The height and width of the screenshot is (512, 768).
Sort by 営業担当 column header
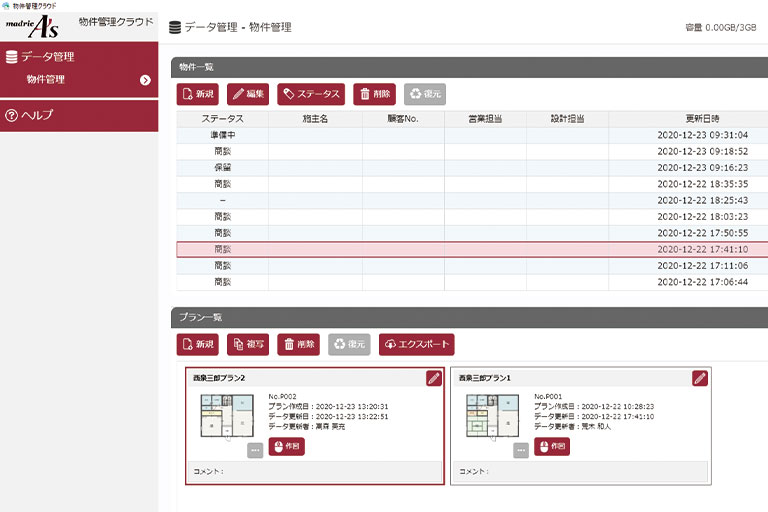485,119
